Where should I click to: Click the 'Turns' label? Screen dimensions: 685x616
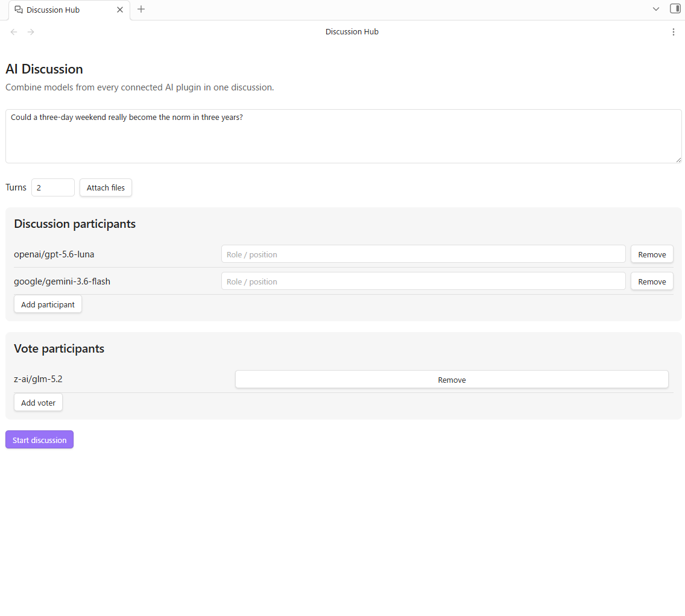click(16, 187)
